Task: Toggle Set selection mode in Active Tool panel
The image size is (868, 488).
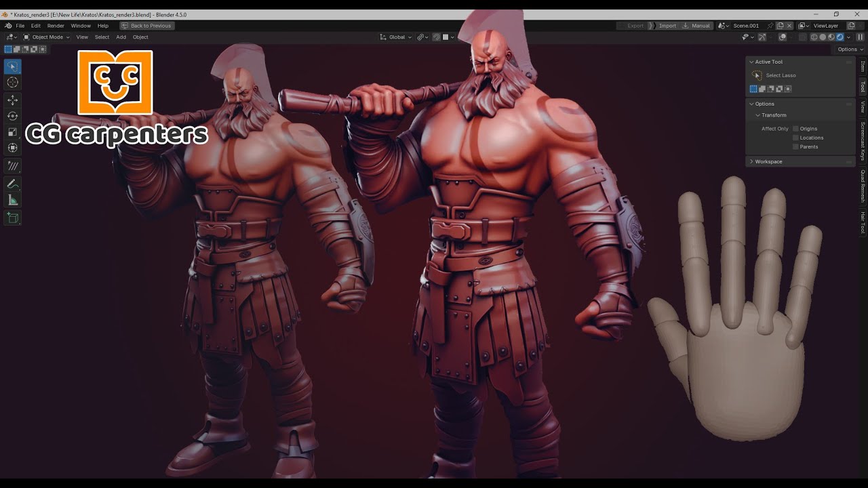Action: 753,89
